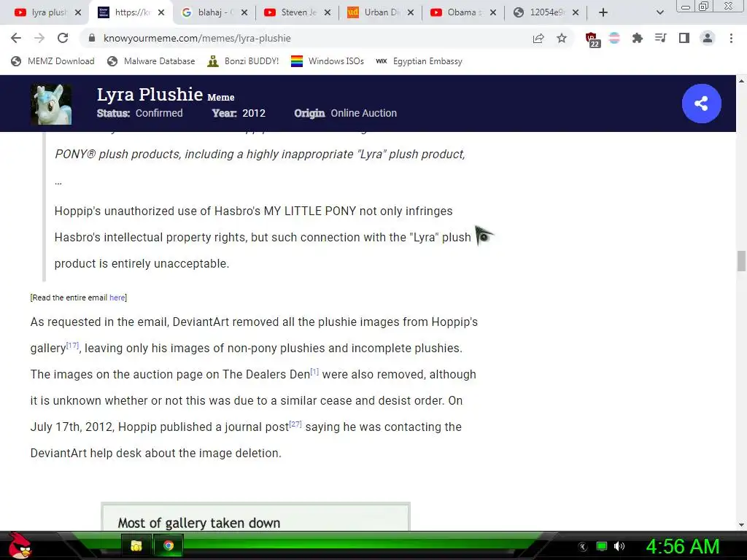Click the 4:56 AM clock

682,547
